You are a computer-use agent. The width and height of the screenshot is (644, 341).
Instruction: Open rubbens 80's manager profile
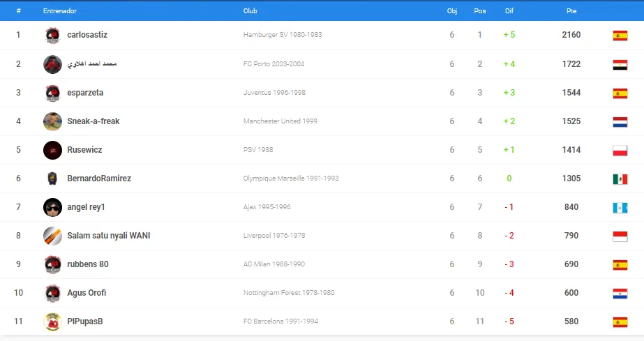(88, 264)
